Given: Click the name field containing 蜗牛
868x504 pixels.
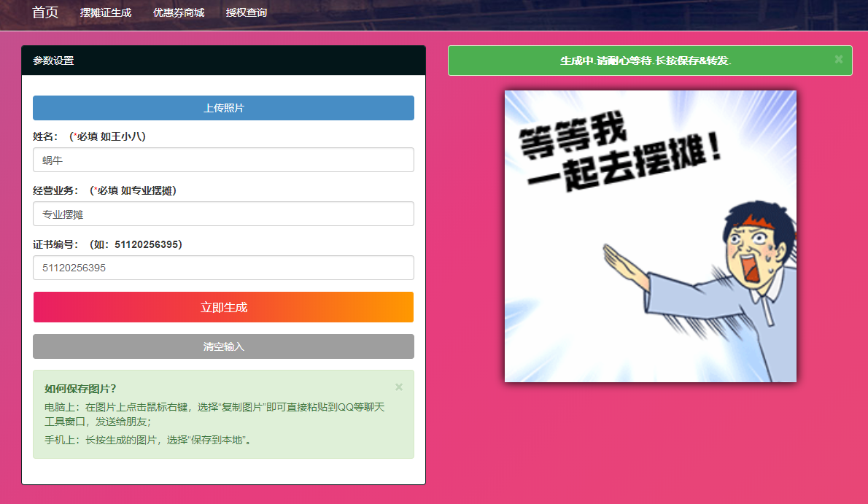Looking at the screenshot, I should coord(223,159).
